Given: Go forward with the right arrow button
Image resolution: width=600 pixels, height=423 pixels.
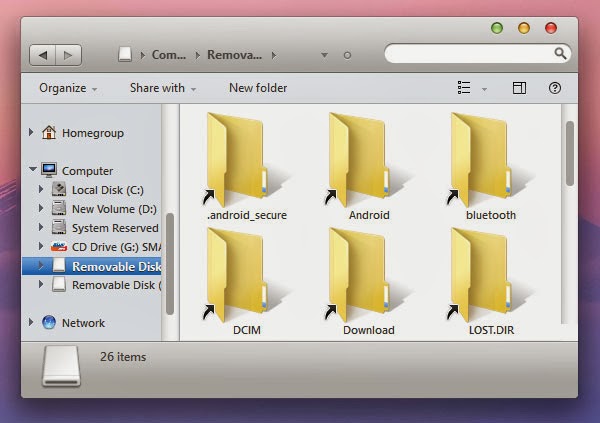Looking at the screenshot, I should [x=68, y=55].
